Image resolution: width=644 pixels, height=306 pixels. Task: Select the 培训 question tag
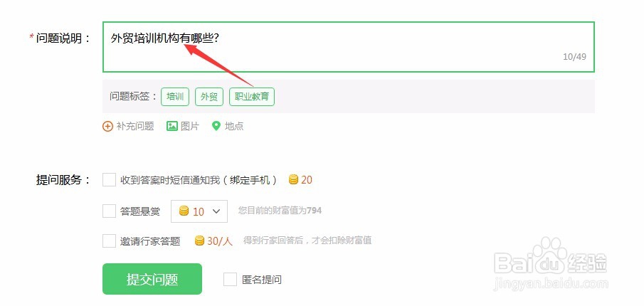pyautogui.click(x=175, y=97)
